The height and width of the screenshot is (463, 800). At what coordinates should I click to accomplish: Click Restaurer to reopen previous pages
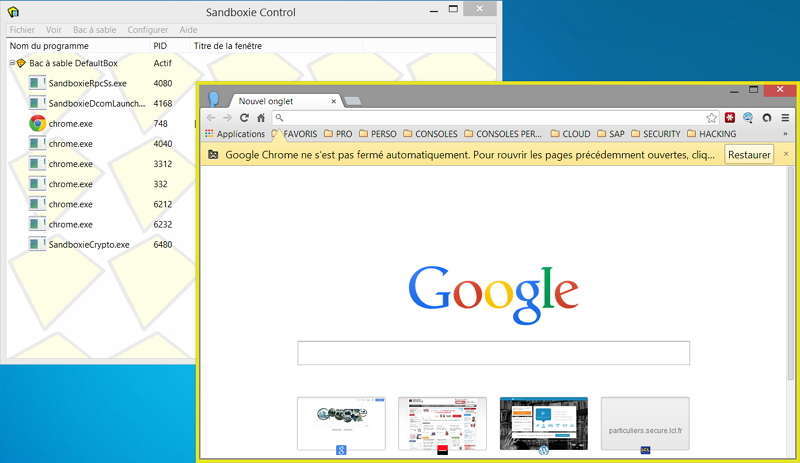749,155
